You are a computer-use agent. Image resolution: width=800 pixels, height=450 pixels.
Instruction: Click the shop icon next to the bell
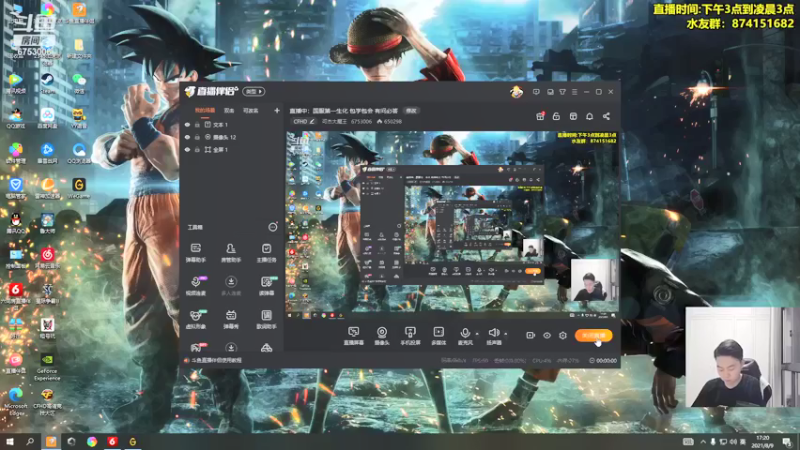click(573, 116)
